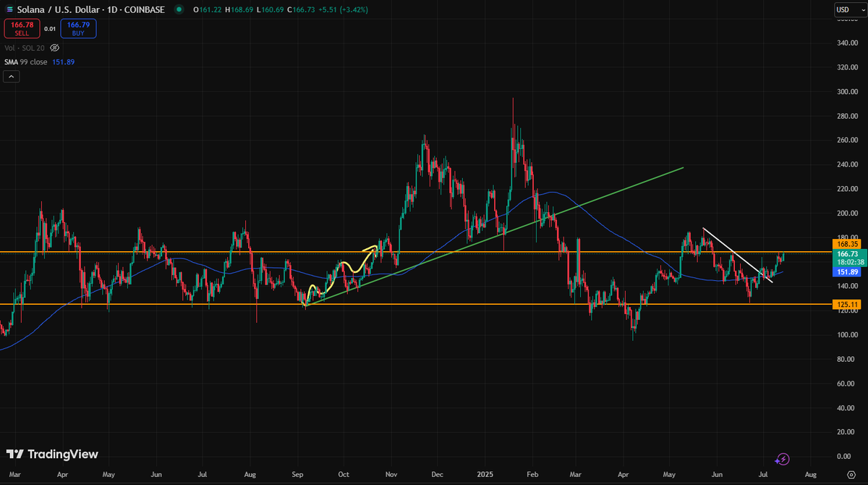The height and width of the screenshot is (485, 868).
Task: Click the eye icon next to SMA 99 value
Action: tap(54, 47)
